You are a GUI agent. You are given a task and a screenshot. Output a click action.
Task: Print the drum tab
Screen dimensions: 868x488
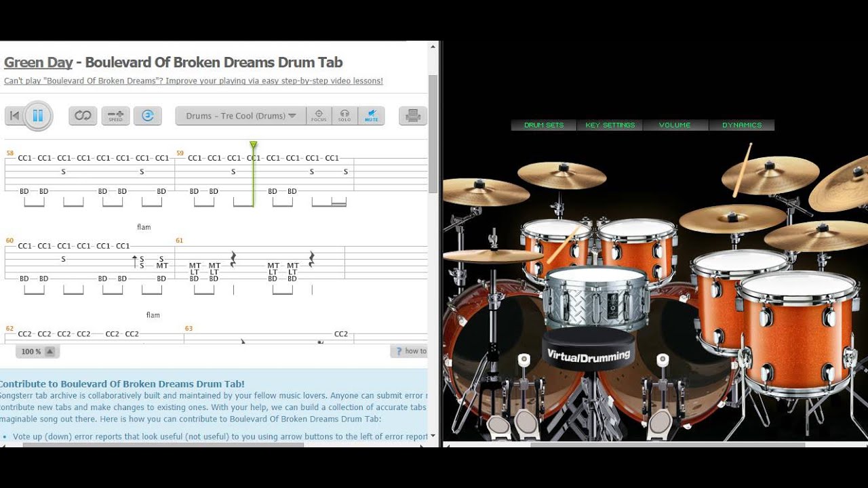(x=412, y=116)
